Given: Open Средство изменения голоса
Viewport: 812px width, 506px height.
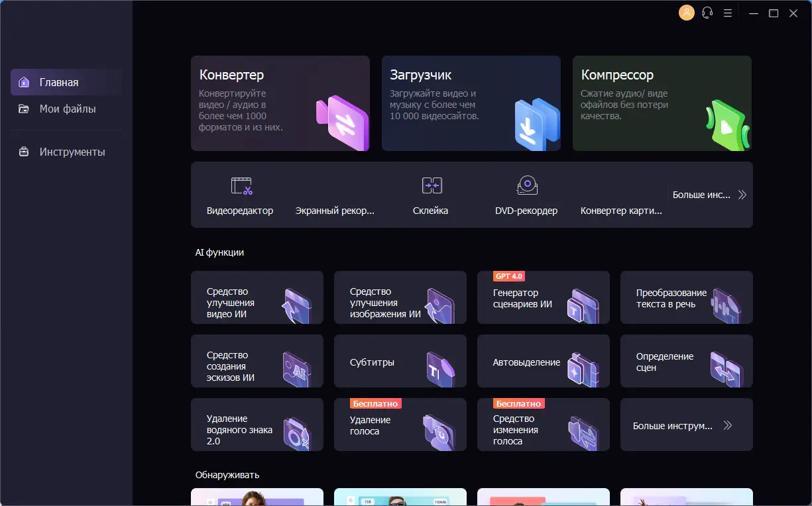Looking at the screenshot, I should click(544, 425).
